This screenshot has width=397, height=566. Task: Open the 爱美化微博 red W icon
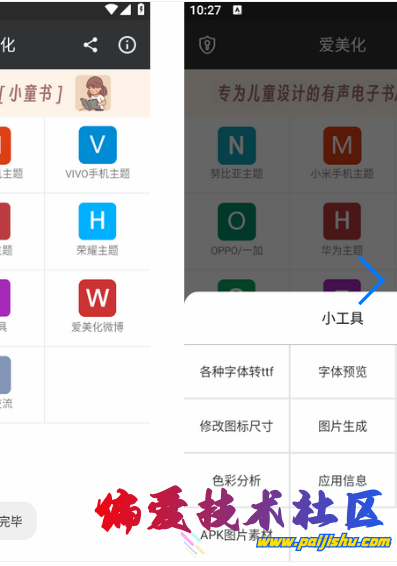point(97,298)
